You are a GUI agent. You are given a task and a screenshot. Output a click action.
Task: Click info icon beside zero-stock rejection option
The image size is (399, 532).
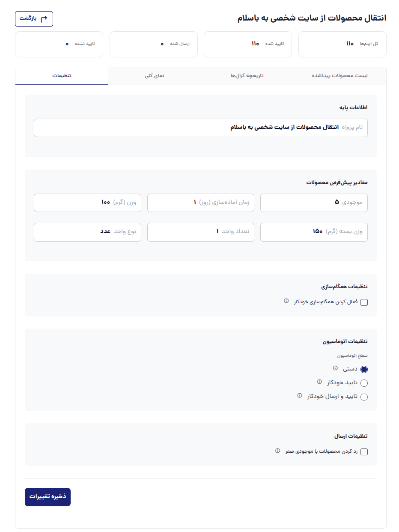[x=277, y=451]
